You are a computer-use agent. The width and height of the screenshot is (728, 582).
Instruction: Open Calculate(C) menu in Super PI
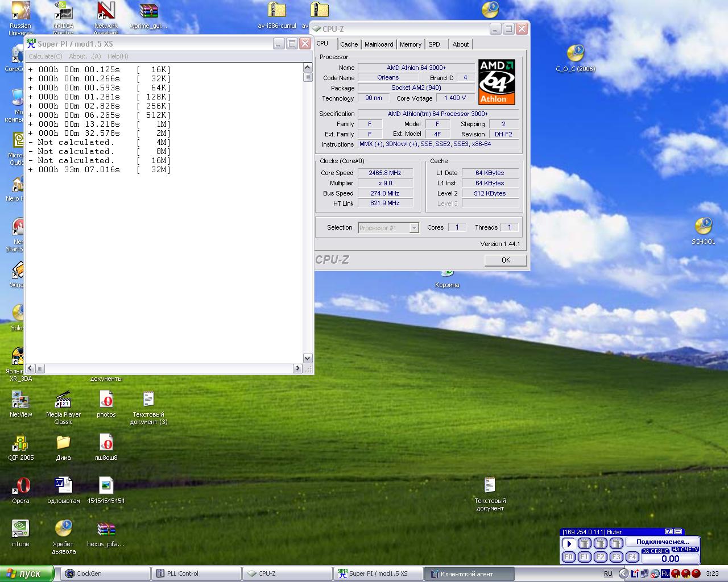click(45, 56)
